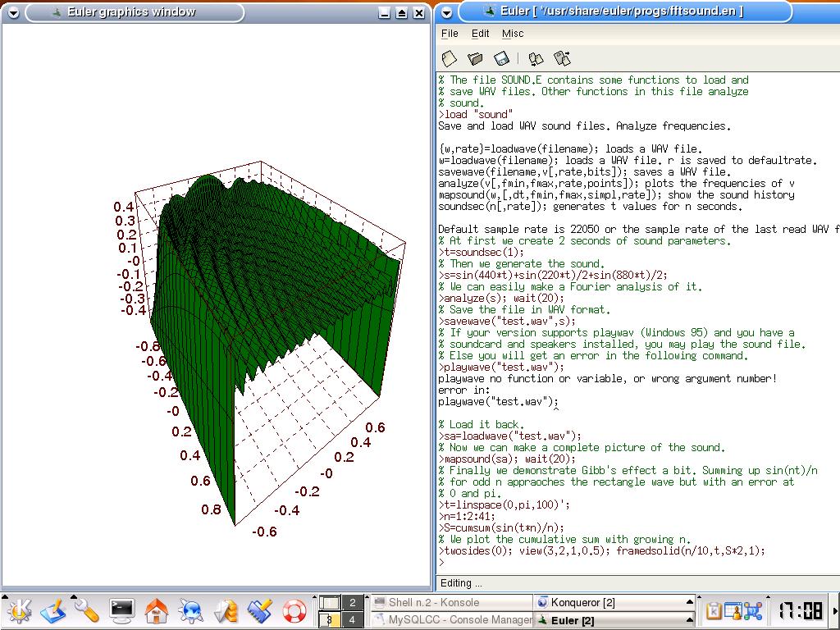840x630 pixels.
Task: Open Klipper clipboard tray icon
Action: point(714,610)
